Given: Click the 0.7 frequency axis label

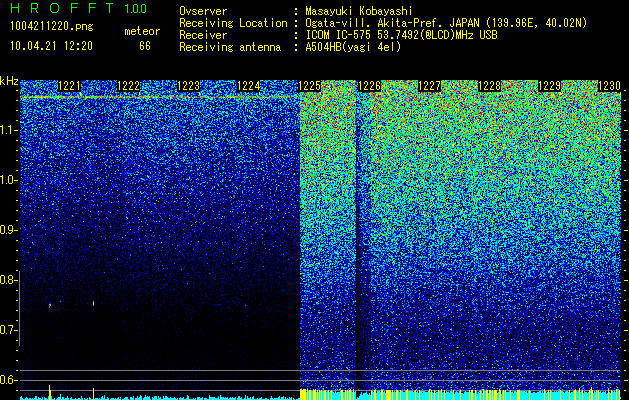Looking at the screenshot, I should coord(9,330).
